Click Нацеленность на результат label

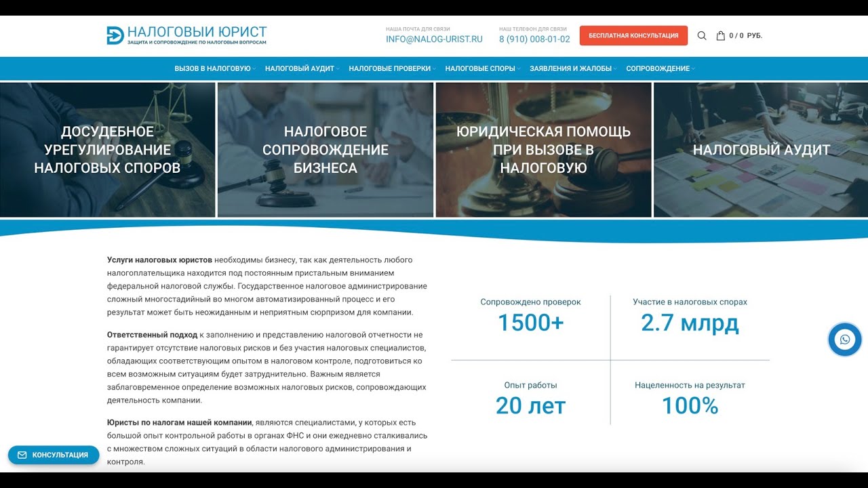click(690, 385)
